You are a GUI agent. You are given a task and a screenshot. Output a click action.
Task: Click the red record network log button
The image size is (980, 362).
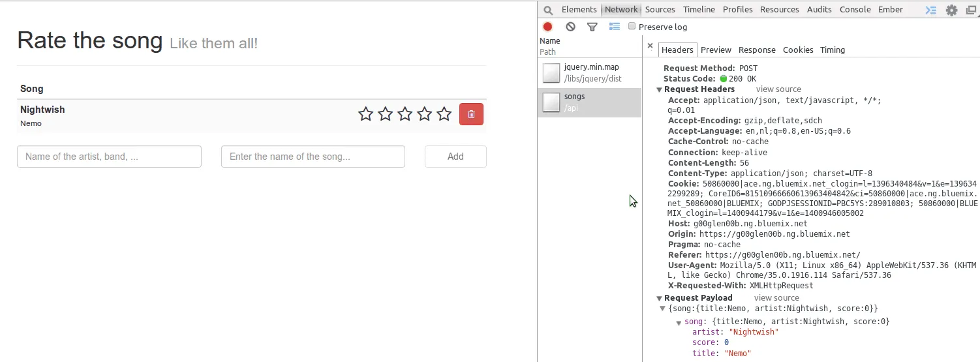[x=547, y=27]
